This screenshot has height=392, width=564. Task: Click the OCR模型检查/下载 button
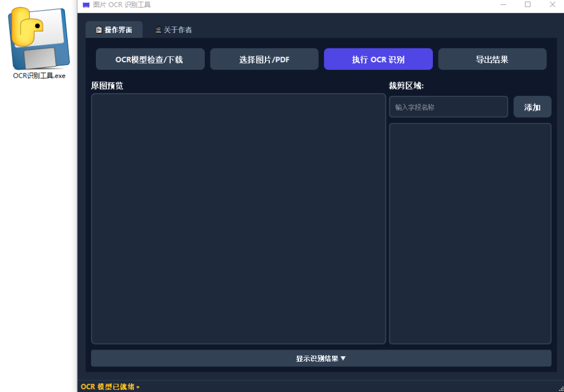point(150,59)
